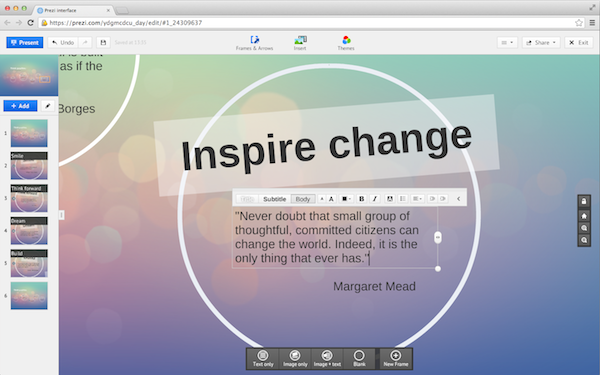Open the Themes menu
Viewport: 600px width, 375px height.
click(x=346, y=43)
